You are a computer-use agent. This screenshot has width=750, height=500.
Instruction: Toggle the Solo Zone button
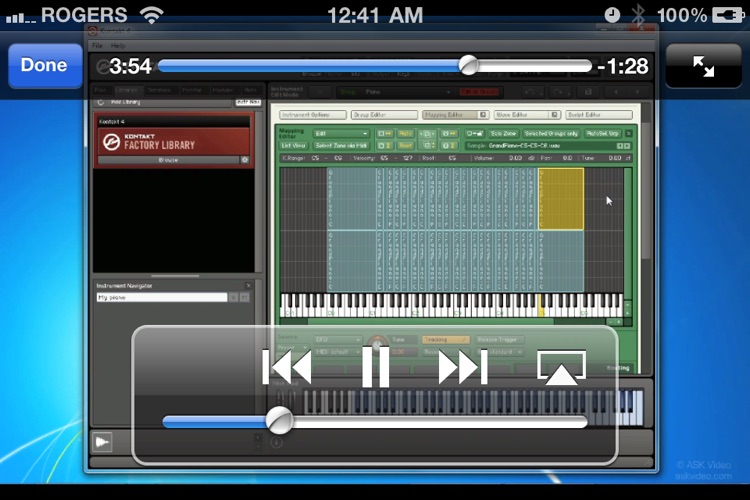tap(503, 133)
